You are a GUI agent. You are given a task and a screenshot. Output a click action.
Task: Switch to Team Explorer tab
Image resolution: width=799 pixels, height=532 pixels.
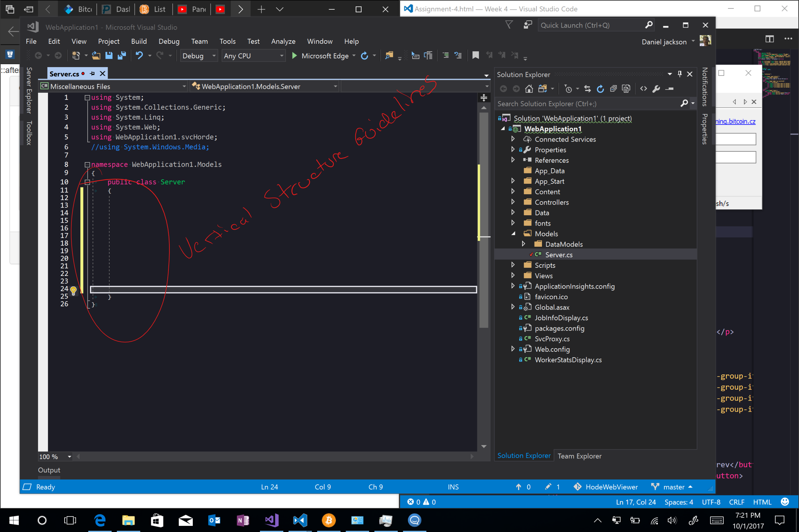[579, 456]
